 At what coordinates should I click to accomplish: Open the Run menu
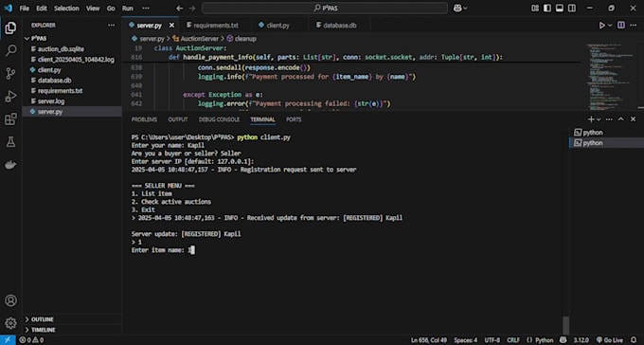click(127, 9)
